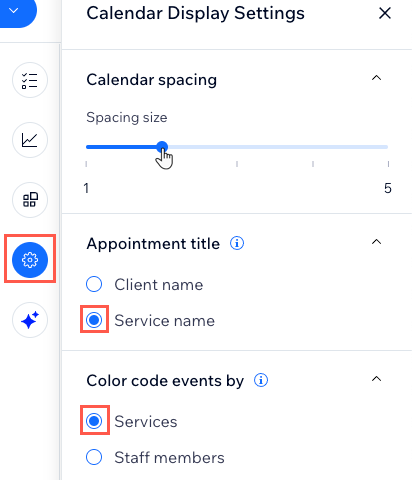Click the Client name label text
The image size is (412, 480).
(x=159, y=285)
